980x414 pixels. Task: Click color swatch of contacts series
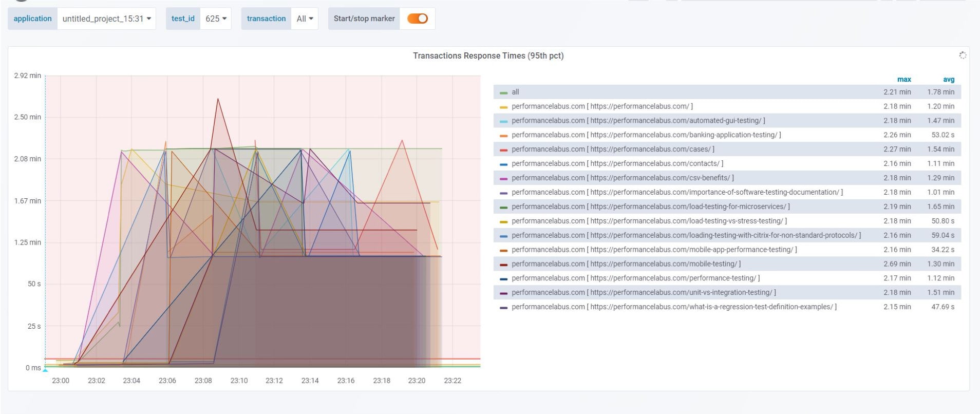coord(503,164)
